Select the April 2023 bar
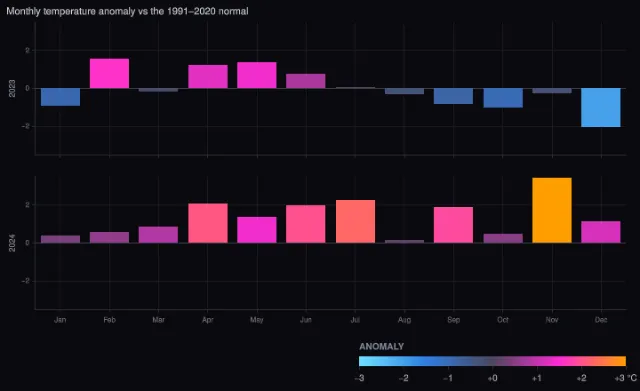 (208, 76)
